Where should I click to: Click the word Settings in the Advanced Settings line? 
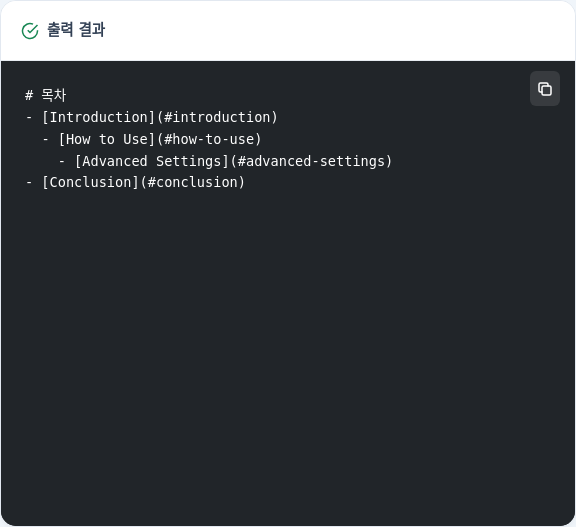coord(189,161)
